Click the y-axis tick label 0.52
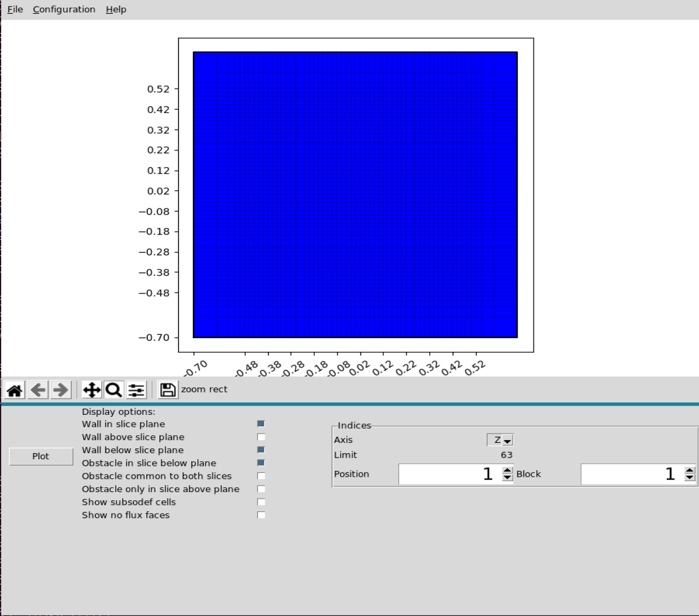The width and height of the screenshot is (699, 616). tap(158, 89)
